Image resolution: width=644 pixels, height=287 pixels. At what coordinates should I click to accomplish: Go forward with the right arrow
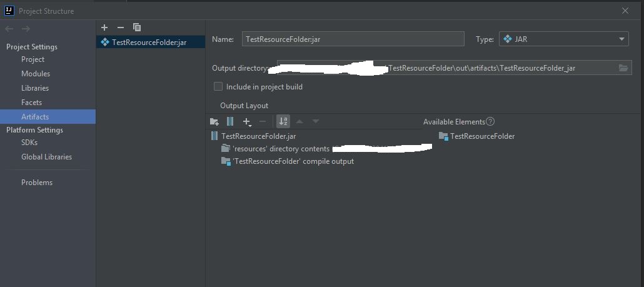coord(26,29)
